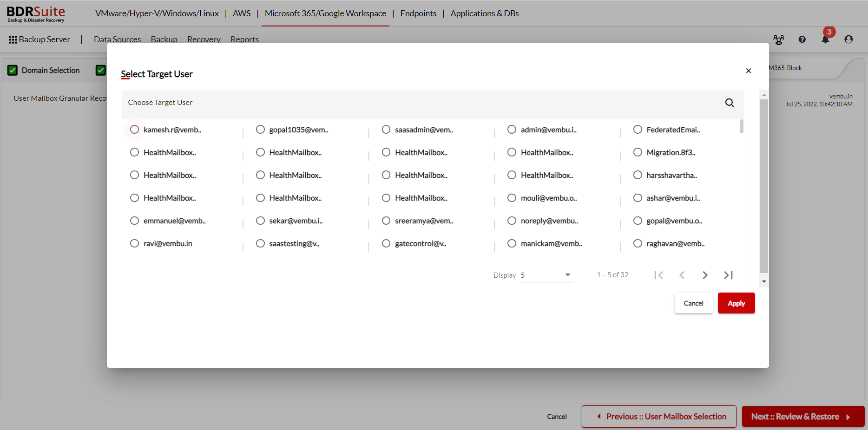Open the Backup Server apps grid icon
868x430 pixels.
point(13,40)
